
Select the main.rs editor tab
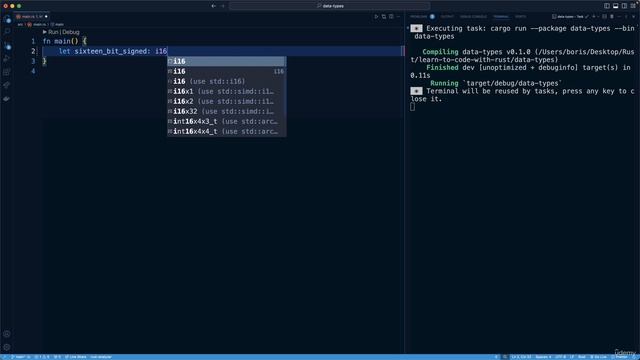point(32,17)
